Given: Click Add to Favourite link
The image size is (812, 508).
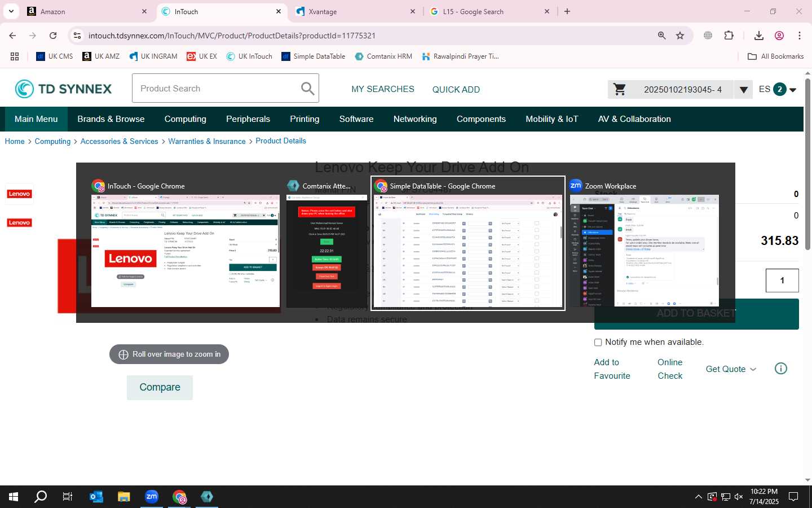Looking at the screenshot, I should (x=612, y=369).
